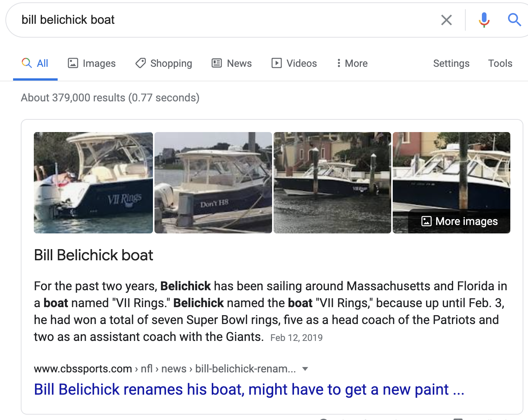Open the News results tab
Image resolution: width=528 pixels, height=420 pixels.
[232, 63]
